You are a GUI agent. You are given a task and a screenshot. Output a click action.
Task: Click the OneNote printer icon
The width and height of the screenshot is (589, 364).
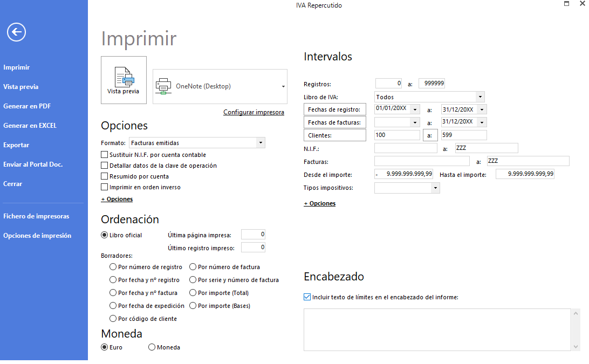[163, 86]
